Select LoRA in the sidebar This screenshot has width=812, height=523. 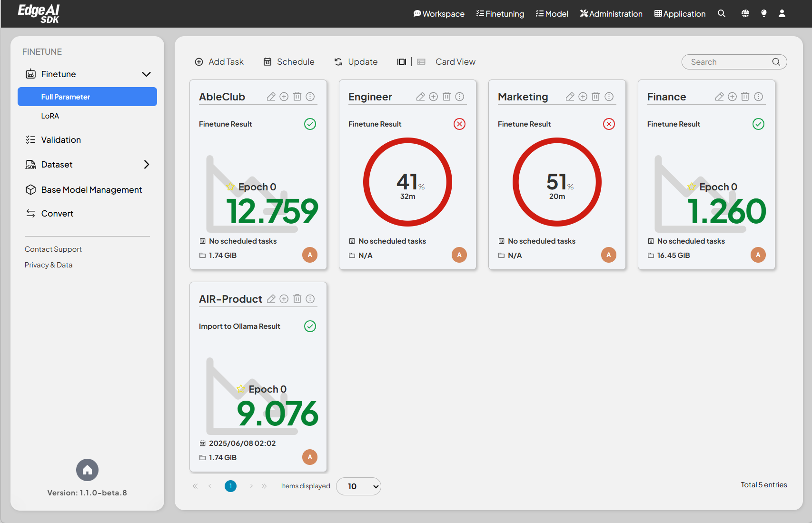pos(50,116)
